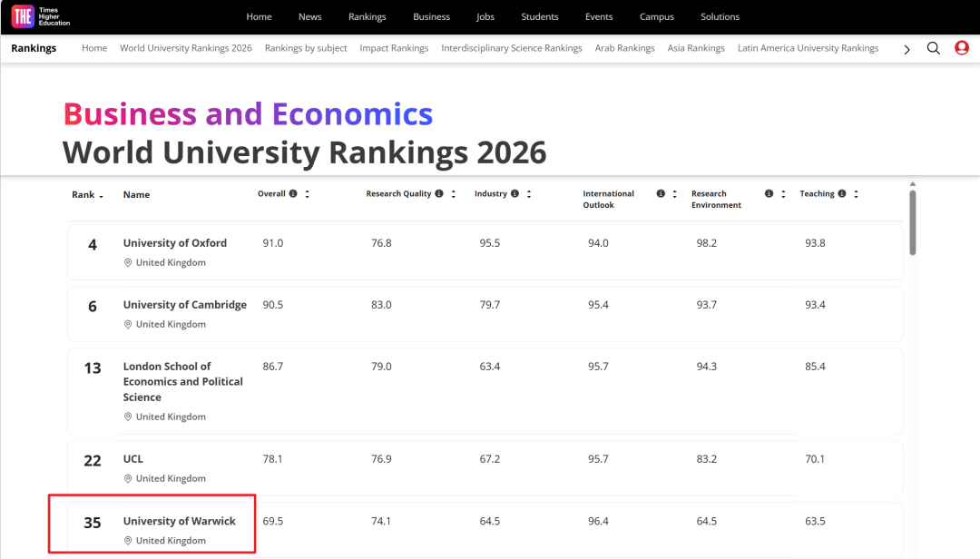Open the search magnifying glass icon
980x559 pixels.
(934, 47)
